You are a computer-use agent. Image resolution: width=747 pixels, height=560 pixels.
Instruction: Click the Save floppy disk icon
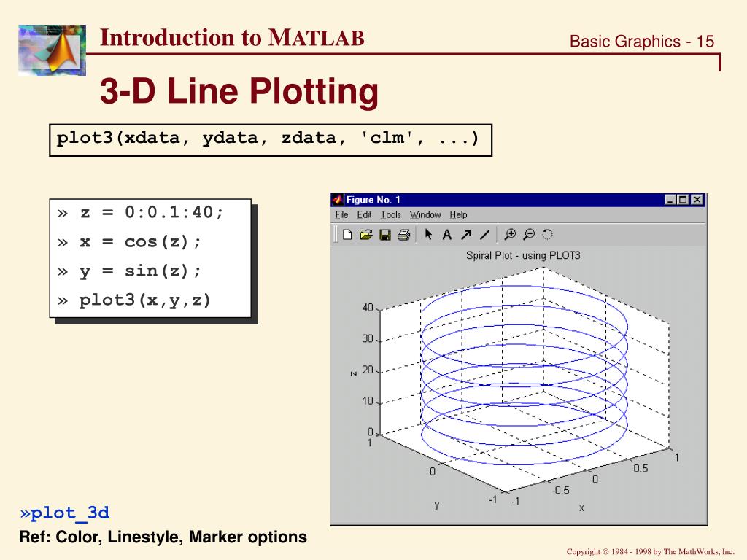point(385,235)
